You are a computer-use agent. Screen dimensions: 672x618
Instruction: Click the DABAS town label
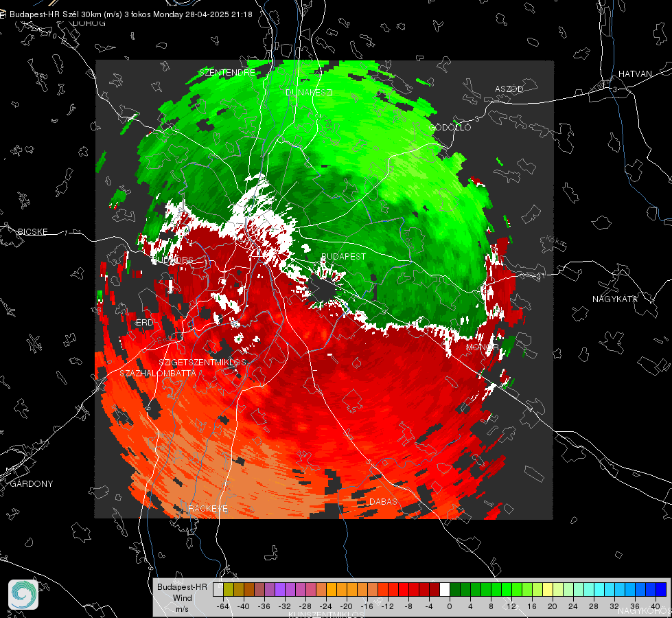tap(383, 501)
